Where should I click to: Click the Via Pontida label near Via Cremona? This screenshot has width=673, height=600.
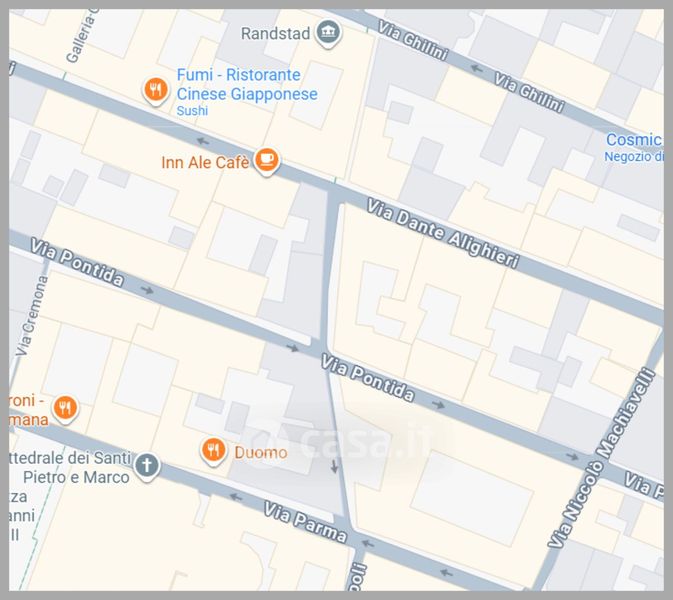pos(78,262)
